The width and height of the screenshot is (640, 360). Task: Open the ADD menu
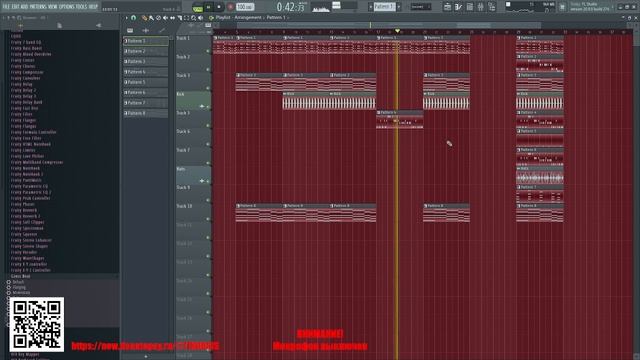coord(24,7)
